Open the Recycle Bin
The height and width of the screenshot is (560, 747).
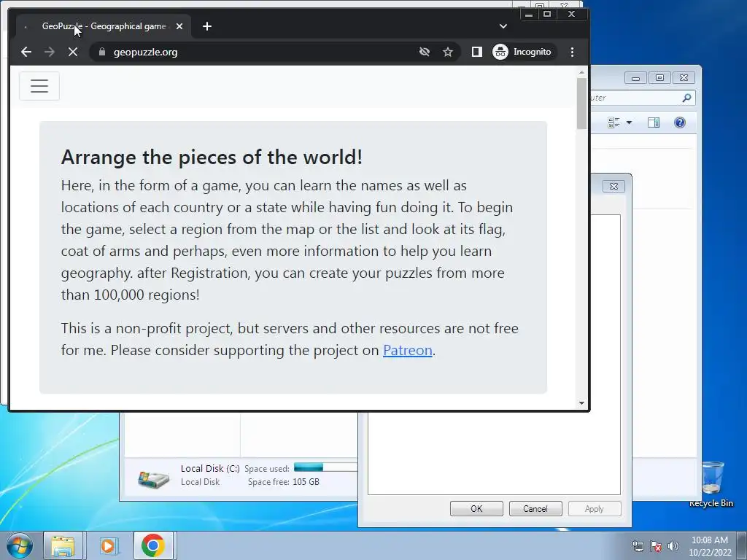711,484
